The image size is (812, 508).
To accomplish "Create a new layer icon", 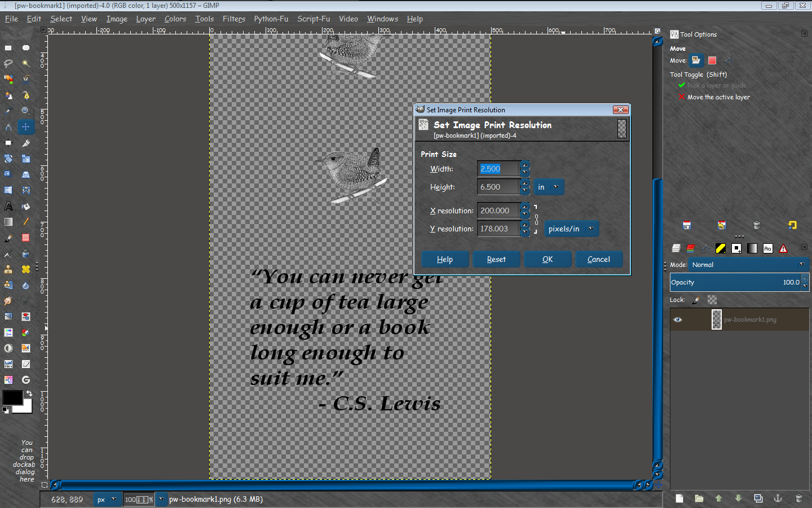I will tap(679, 498).
